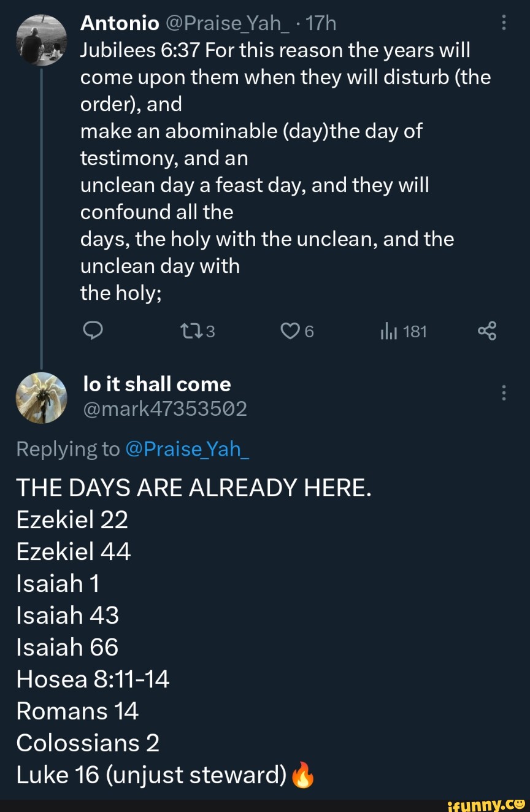Reply to Antonio's Jubilees tweet
This screenshot has width=530, height=812.
(91, 332)
